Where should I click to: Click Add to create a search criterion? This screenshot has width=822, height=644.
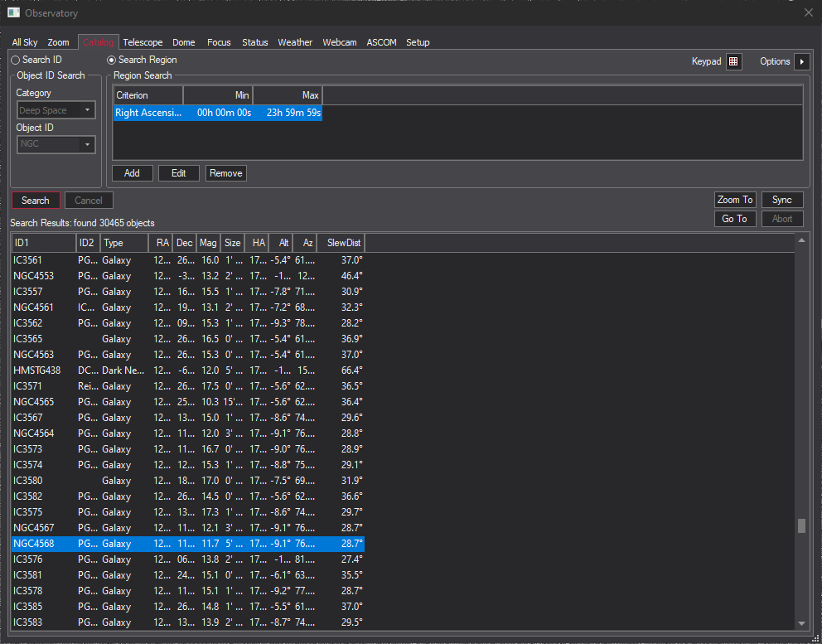click(132, 173)
